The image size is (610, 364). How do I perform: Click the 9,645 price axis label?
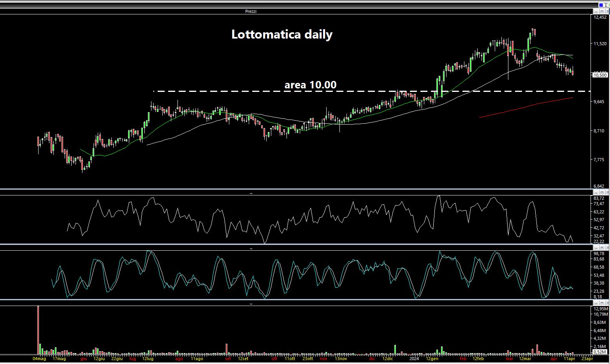tap(599, 102)
